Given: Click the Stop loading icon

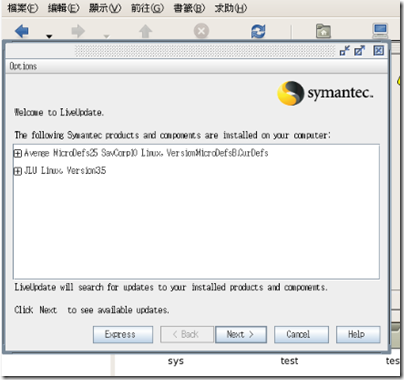Looking at the screenshot, I should coord(201,31).
